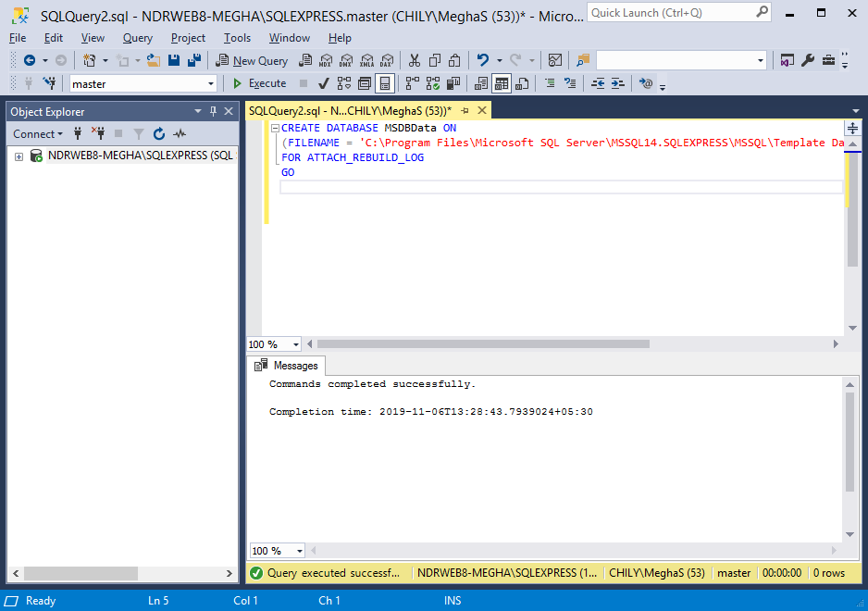Start an XMLA query
Viewport: 868px width, 611px height.
click(366, 60)
